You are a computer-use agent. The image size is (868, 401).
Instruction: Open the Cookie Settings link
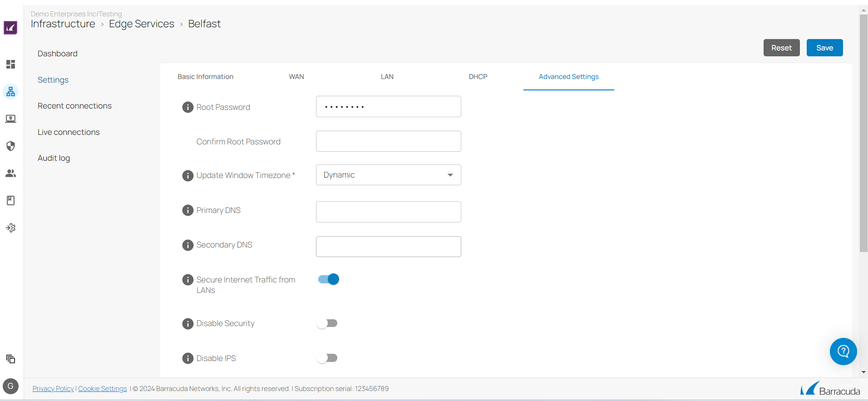[x=103, y=389]
